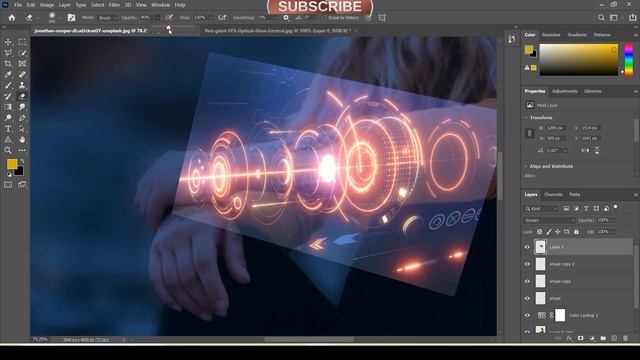
Task: Click the transform Width input field
Action: coord(556,128)
